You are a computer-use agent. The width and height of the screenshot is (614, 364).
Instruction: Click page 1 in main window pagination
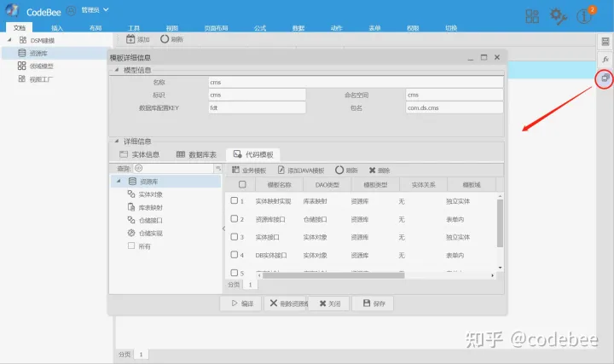click(x=141, y=355)
